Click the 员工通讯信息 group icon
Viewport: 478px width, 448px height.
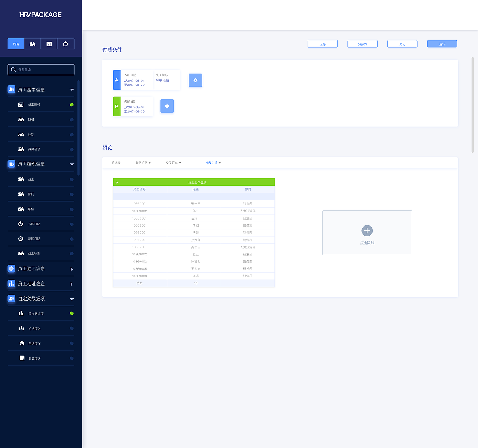pyautogui.click(x=12, y=269)
